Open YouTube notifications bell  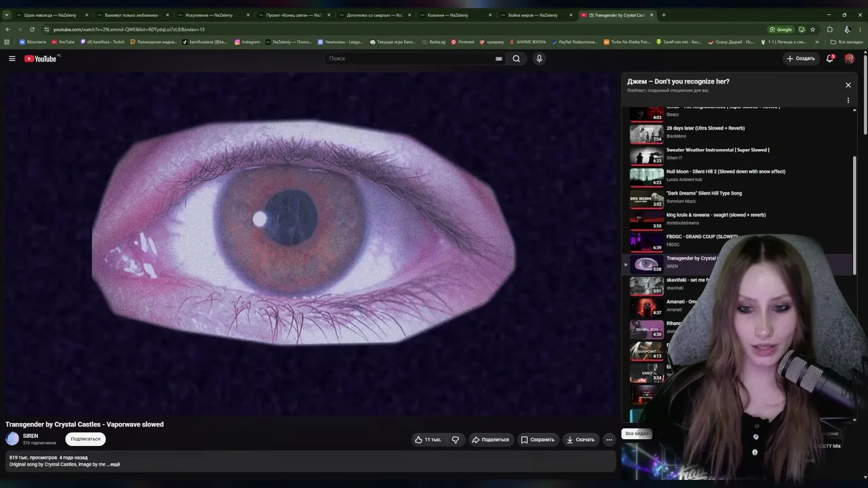point(829,59)
